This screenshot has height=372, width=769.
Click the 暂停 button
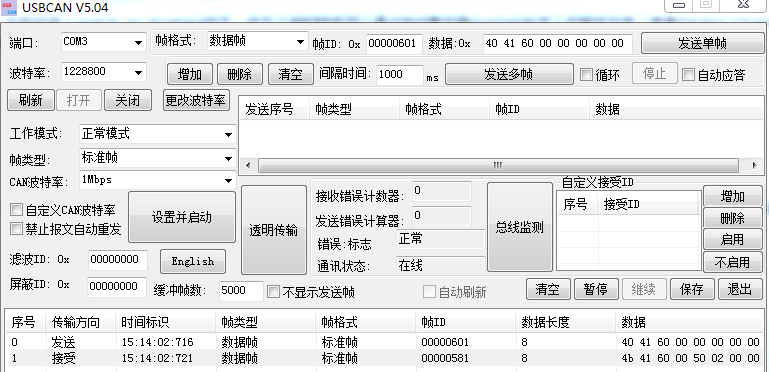coord(596,289)
